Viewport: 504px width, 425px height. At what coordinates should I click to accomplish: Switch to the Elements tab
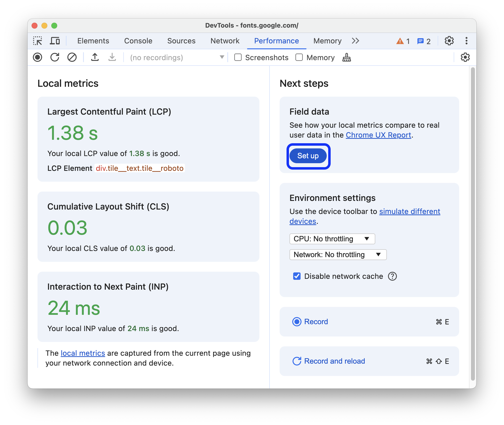tap(93, 41)
